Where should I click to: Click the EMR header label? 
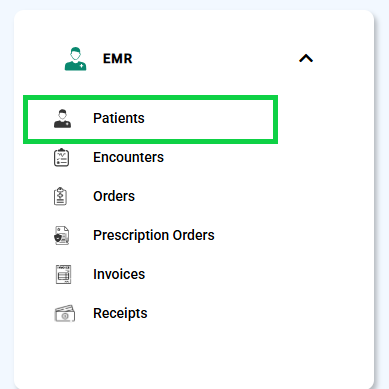(118, 59)
